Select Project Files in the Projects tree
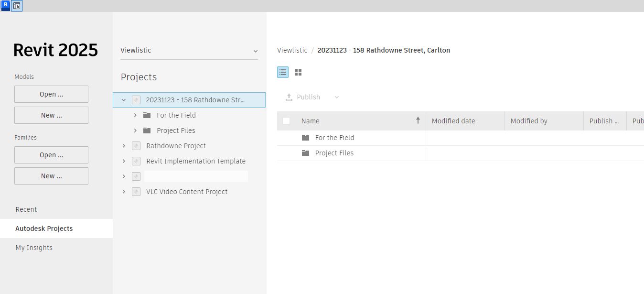 click(x=176, y=131)
